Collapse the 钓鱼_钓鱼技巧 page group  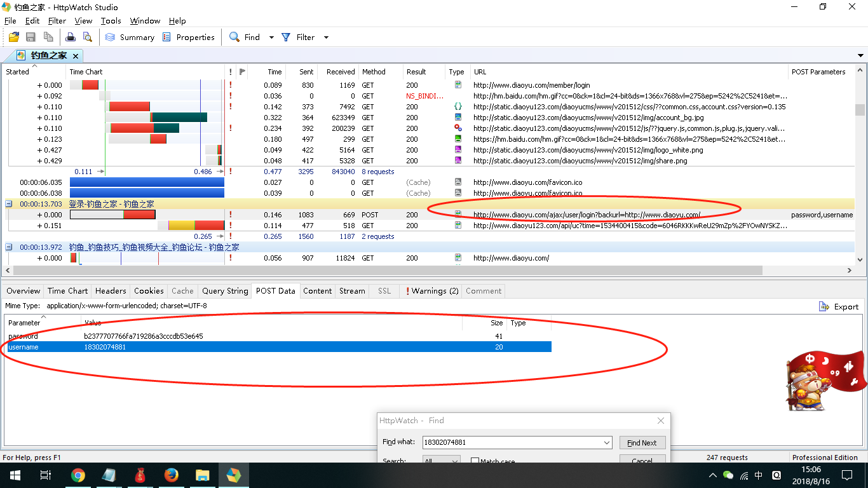[9, 247]
